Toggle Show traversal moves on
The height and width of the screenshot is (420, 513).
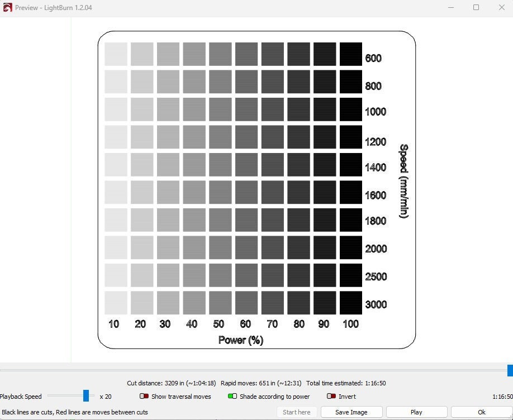click(144, 396)
